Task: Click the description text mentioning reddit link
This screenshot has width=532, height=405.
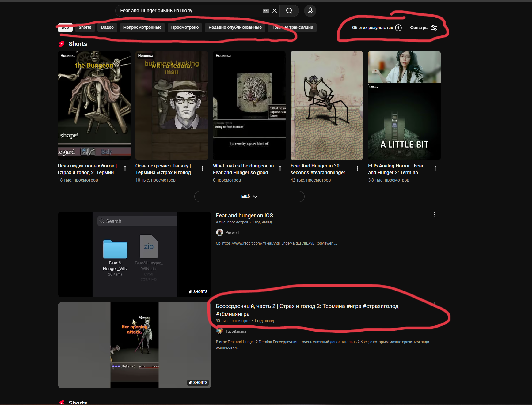Action: [x=276, y=243]
